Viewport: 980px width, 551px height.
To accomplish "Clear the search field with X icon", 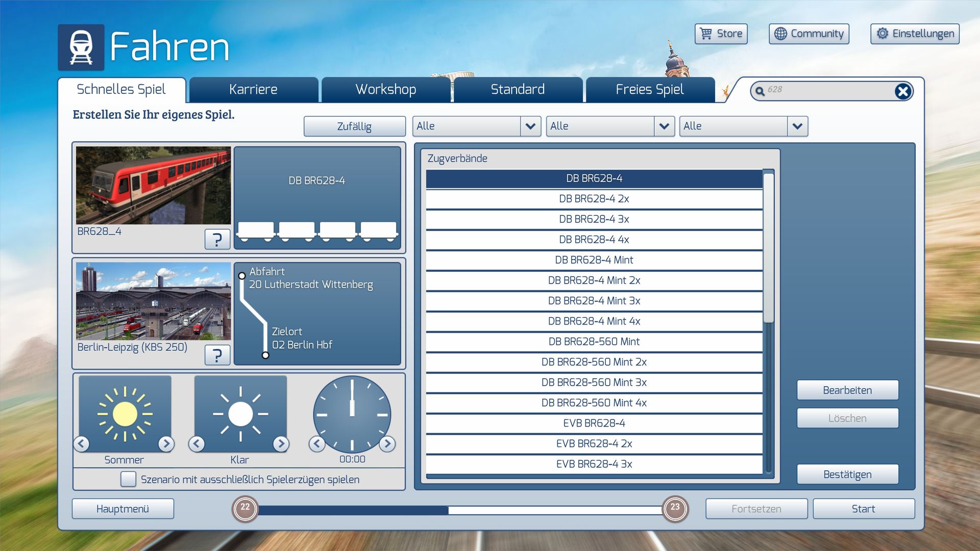I will pyautogui.click(x=902, y=91).
